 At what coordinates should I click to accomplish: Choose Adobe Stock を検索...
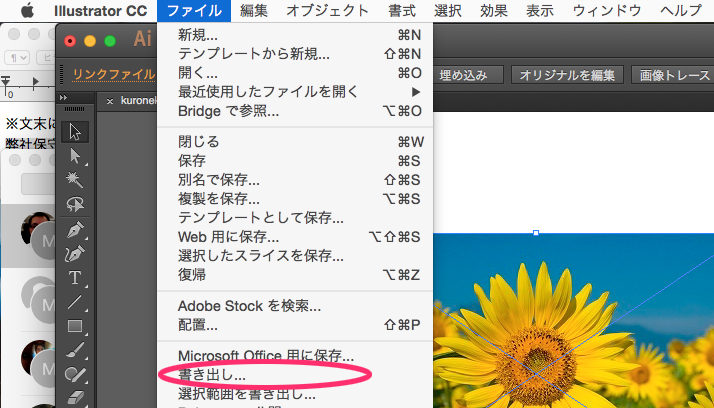tap(295, 306)
